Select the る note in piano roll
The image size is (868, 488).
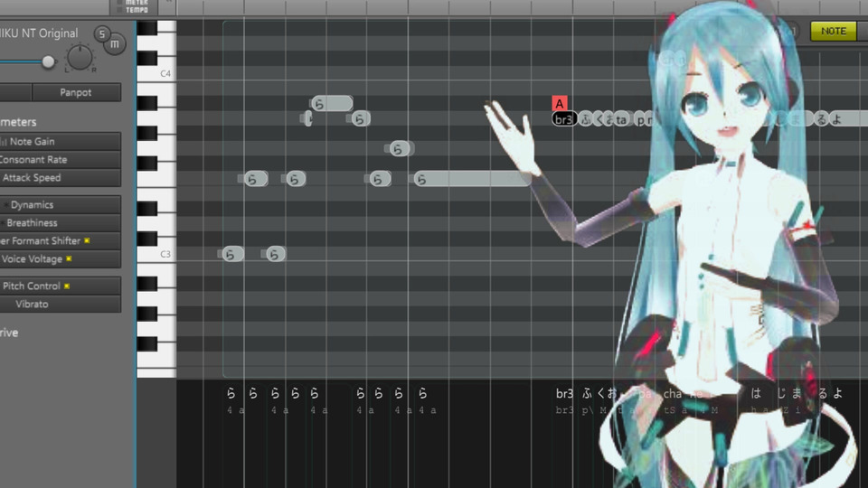coord(822,118)
